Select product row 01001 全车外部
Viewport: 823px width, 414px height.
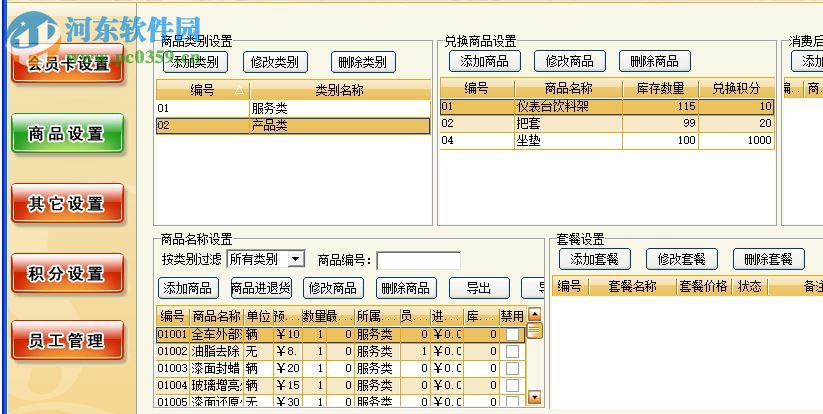341,334
